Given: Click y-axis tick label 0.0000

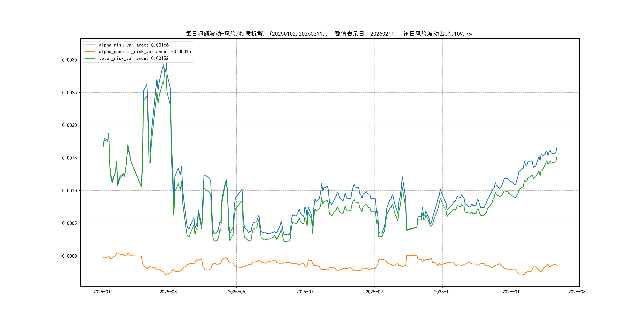Looking at the screenshot, I should [x=70, y=256].
